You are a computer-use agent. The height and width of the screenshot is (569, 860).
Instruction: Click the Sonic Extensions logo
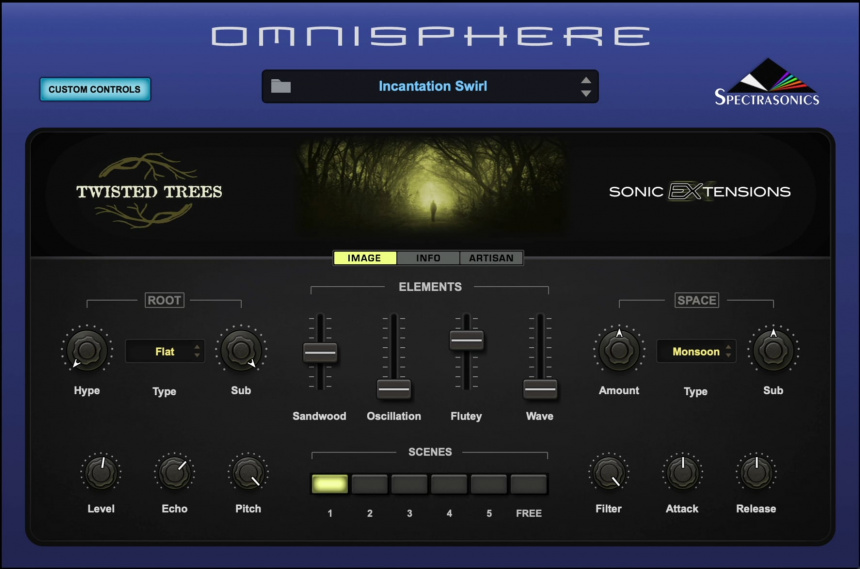(x=699, y=191)
